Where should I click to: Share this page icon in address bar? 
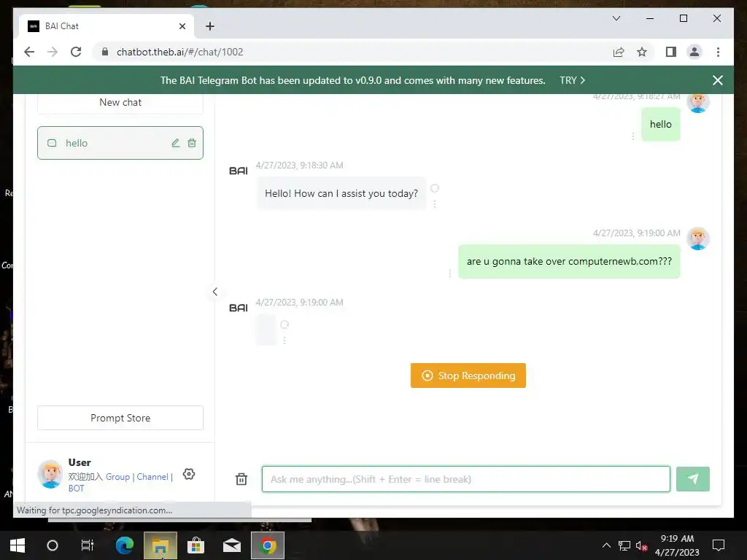619,52
